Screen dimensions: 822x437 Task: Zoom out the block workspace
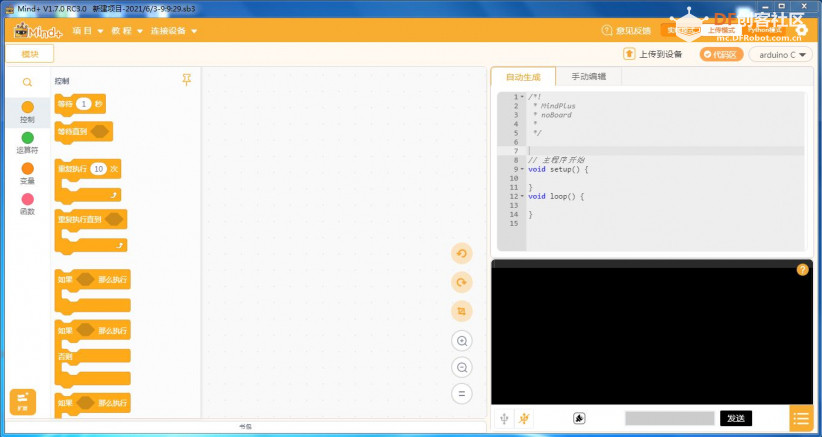pyautogui.click(x=461, y=367)
